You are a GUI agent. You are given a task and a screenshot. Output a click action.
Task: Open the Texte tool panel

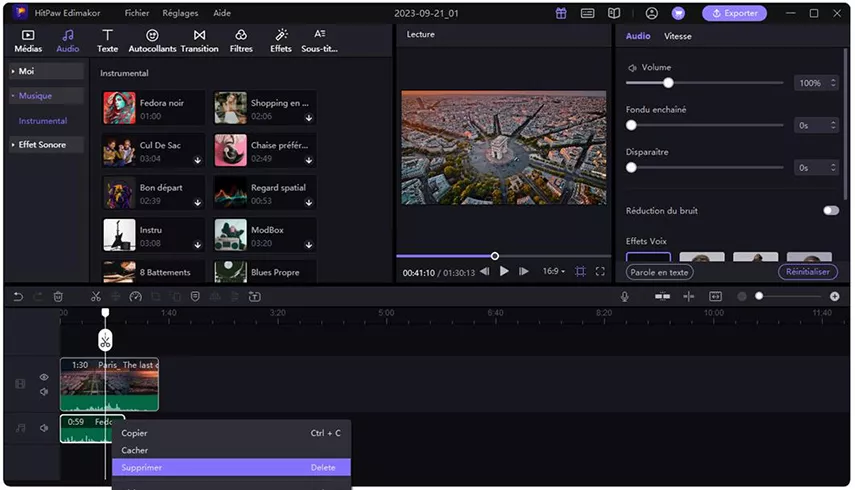pyautogui.click(x=107, y=41)
